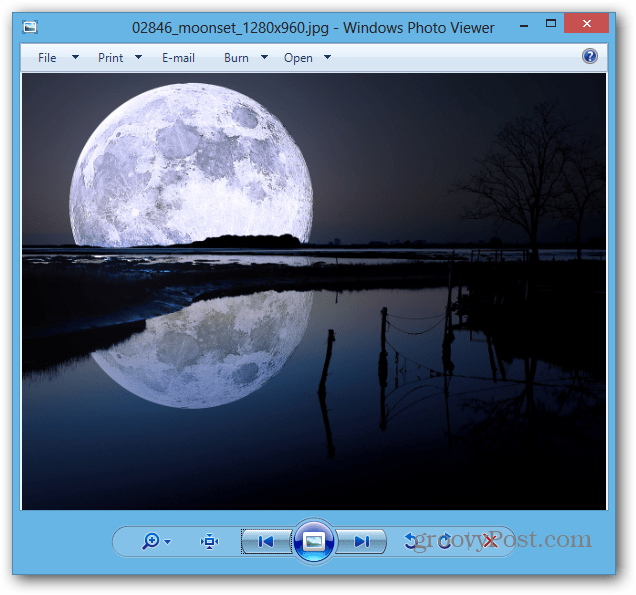Viewport: 636px width, 595px height.
Task: Minimize the Photo Viewer window
Action: [x=524, y=26]
